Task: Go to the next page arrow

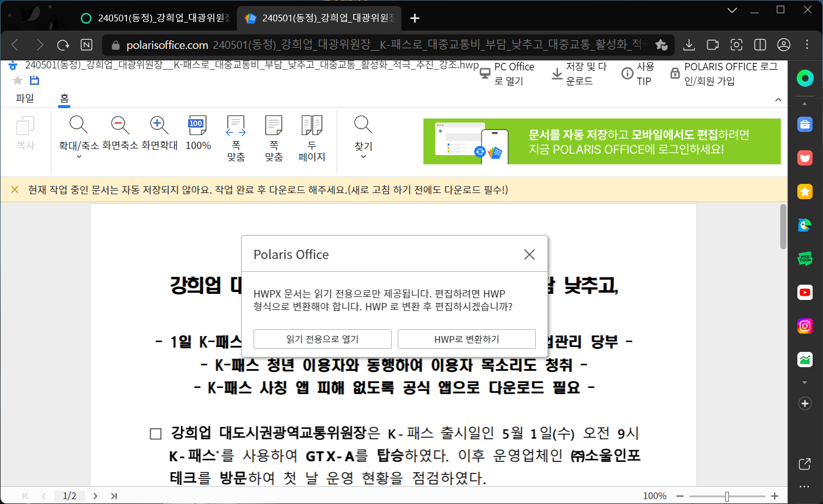Action: pyautogui.click(x=95, y=495)
